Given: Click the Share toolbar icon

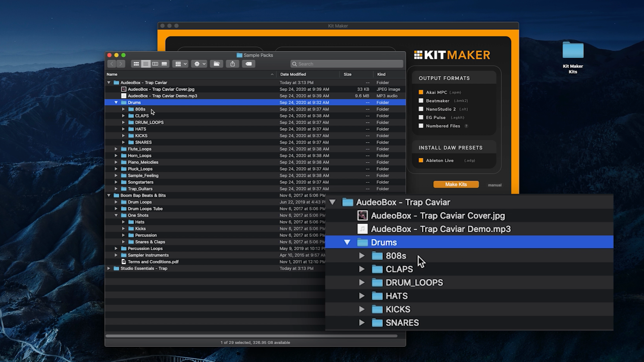Looking at the screenshot, I should 232,64.
